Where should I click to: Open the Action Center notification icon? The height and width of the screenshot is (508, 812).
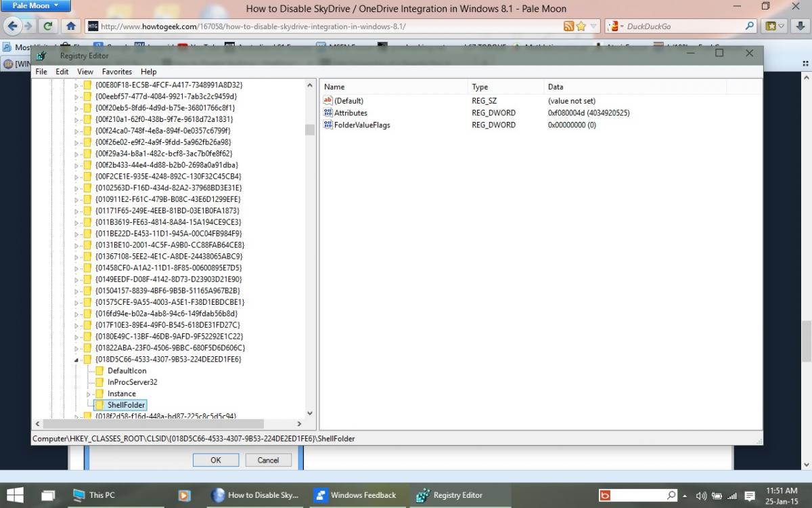(x=750, y=496)
